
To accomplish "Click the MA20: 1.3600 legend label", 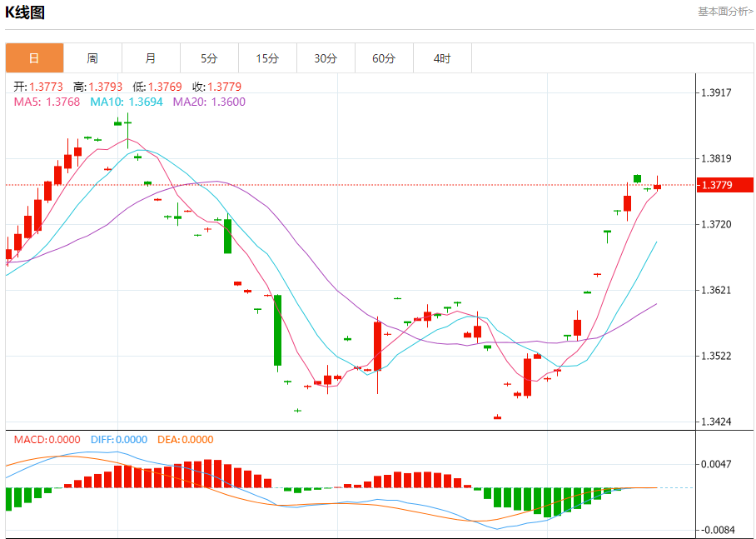I will click(x=209, y=102).
